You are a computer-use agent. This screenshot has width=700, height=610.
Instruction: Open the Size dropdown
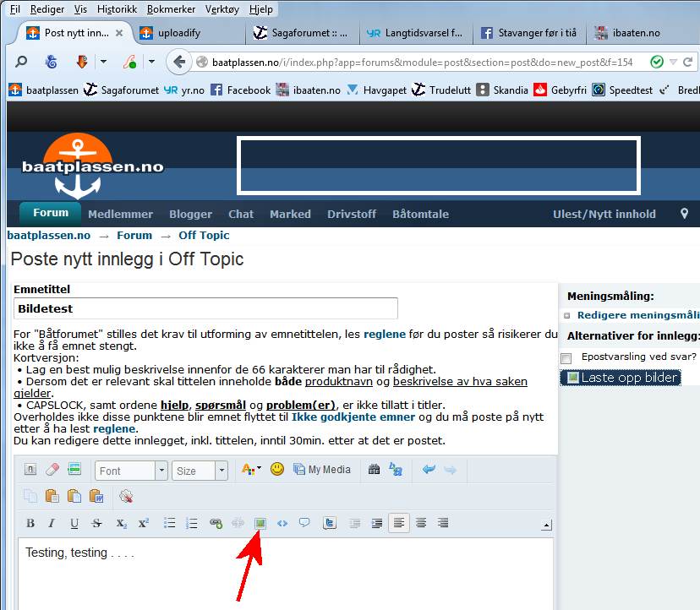click(x=200, y=471)
